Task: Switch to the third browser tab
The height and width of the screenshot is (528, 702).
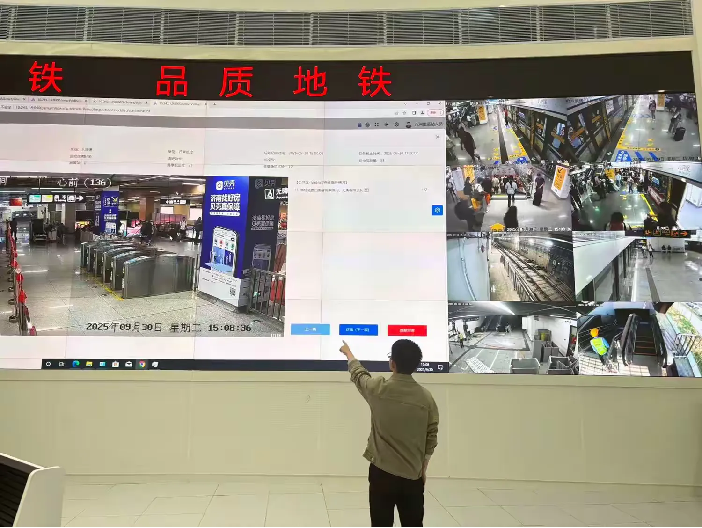Action: point(121,102)
